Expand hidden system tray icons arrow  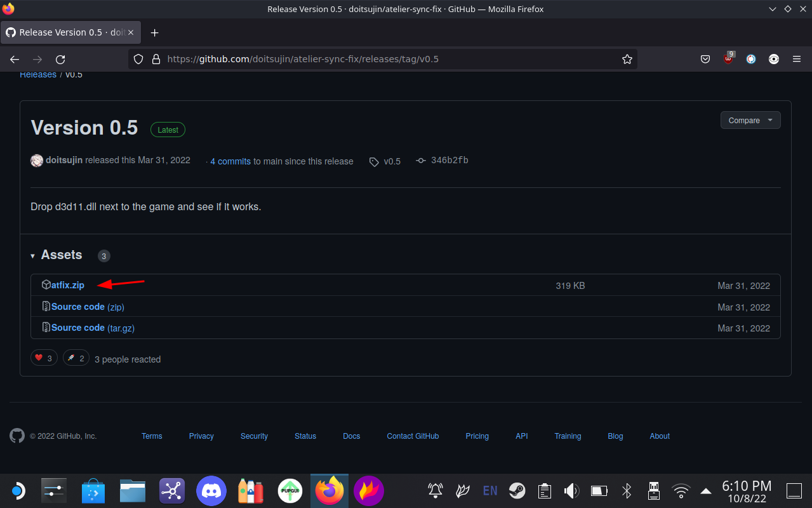coord(706,490)
